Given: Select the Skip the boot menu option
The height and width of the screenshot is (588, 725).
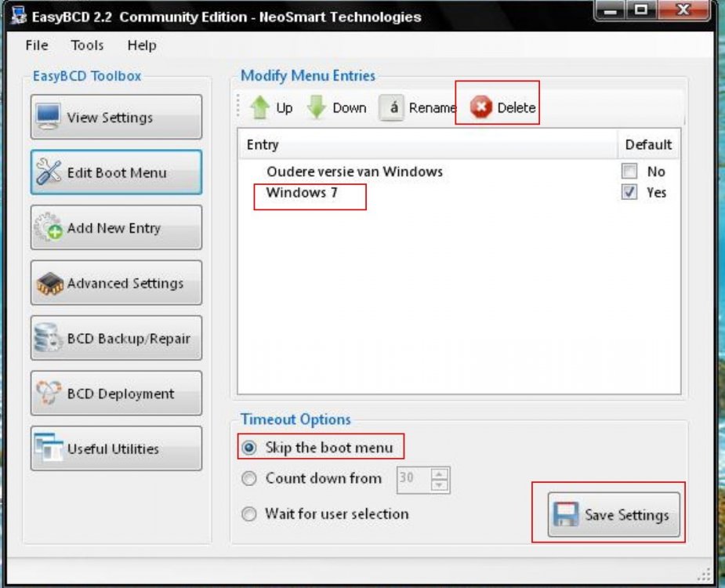Looking at the screenshot, I should tap(249, 448).
